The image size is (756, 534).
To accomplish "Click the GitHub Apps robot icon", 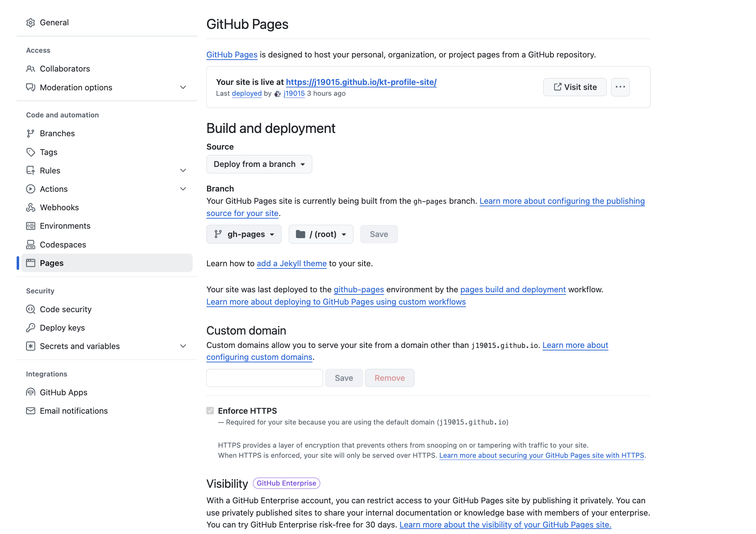I will [31, 392].
